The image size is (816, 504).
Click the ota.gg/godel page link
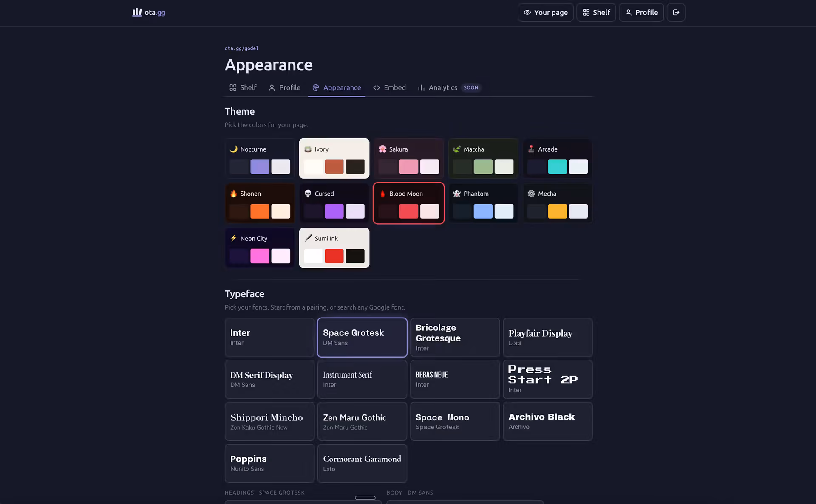click(241, 48)
